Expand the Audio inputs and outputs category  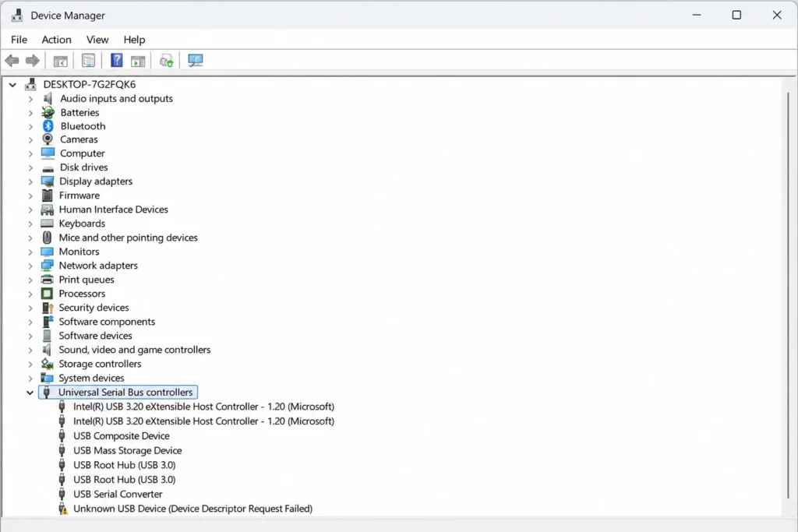(x=30, y=99)
